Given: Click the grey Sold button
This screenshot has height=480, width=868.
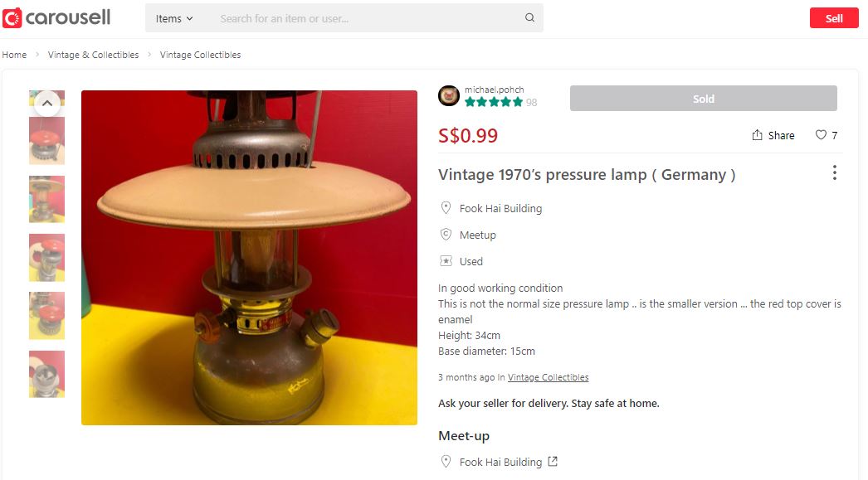Looking at the screenshot, I should pyautogui.click(x=703, y=99).
